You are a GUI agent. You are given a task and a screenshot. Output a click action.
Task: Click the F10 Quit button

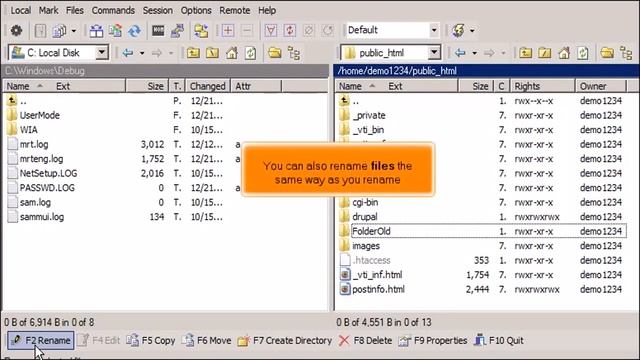coord(498,340)
